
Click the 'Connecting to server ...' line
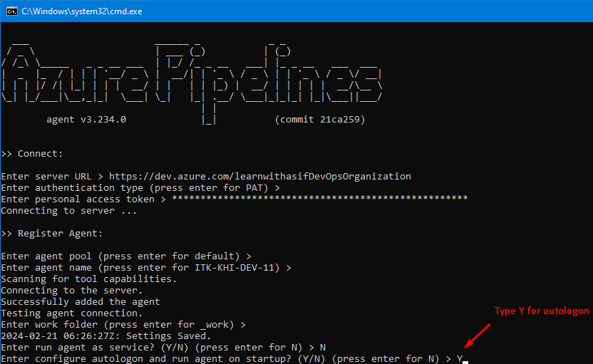pos(69,211)
